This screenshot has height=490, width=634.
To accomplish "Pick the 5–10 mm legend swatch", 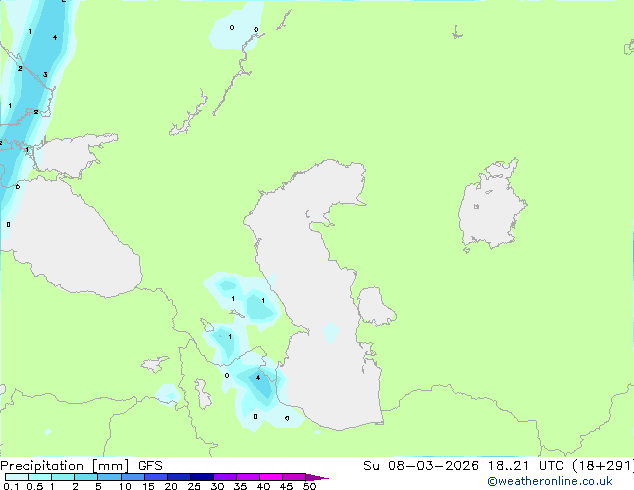I will [x=109, y=477].
